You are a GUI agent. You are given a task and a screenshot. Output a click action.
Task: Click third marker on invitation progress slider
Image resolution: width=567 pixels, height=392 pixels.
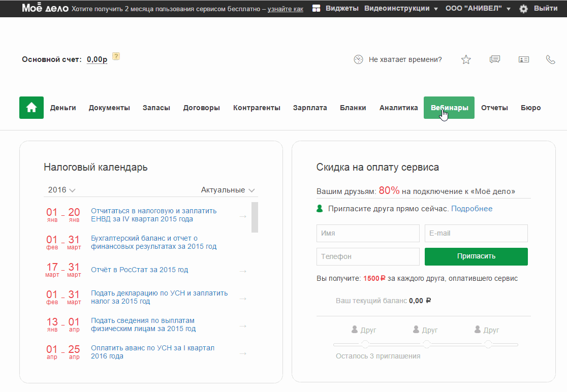point(488,344)
